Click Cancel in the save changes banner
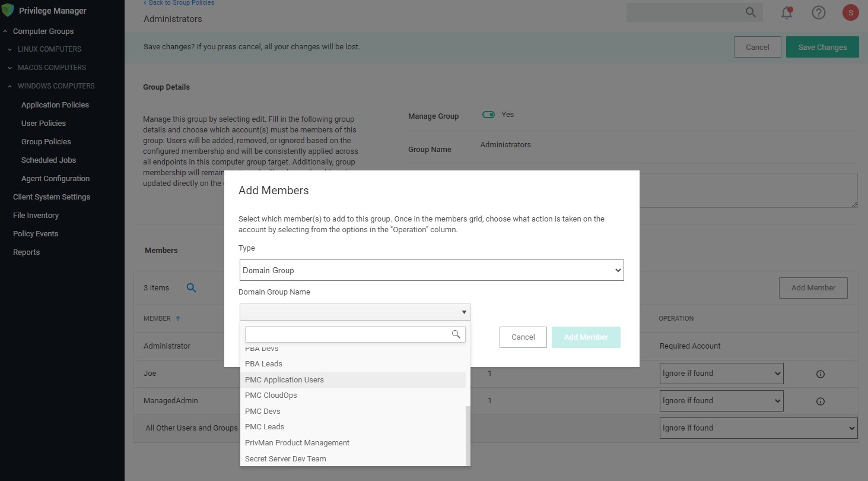Viewport: 868px width, 481px height. tap(758, 47)
